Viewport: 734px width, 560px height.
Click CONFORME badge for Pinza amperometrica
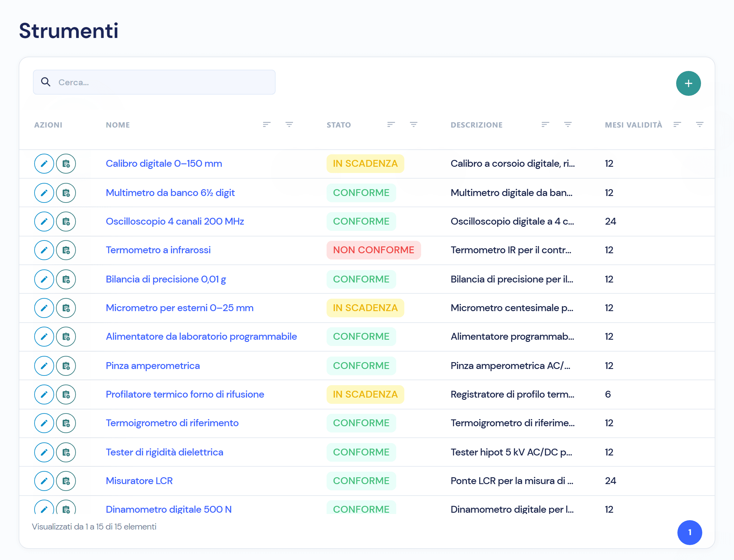tap(361, 366)
